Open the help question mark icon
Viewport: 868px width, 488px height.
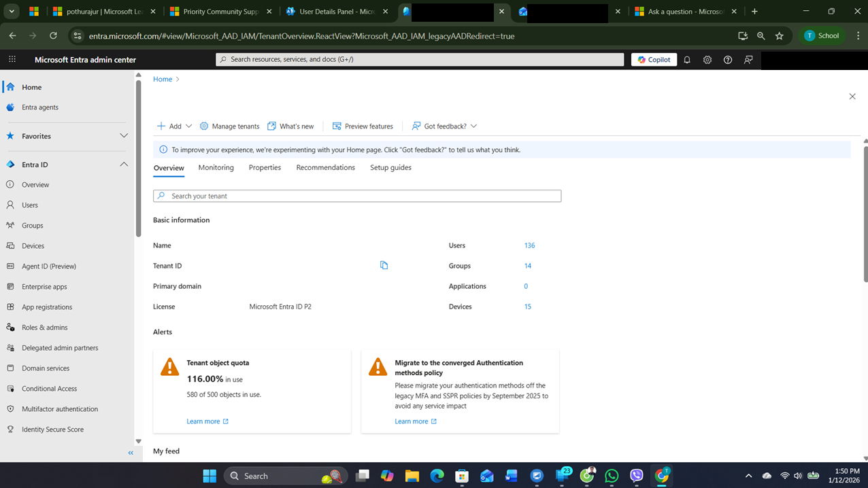point(728,60)
